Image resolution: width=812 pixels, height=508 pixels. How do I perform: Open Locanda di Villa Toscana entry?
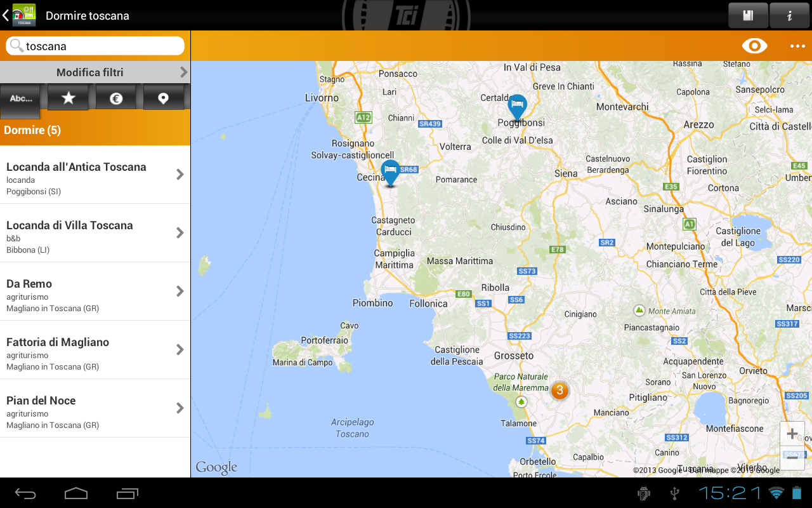95,233
